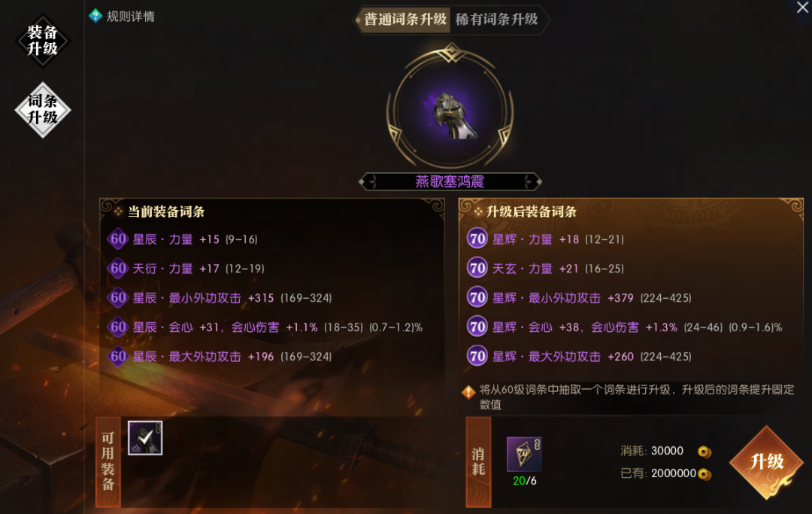Open the 规则详情 text link
This screenshot has width=812, height=514.
tap(131, 17)
